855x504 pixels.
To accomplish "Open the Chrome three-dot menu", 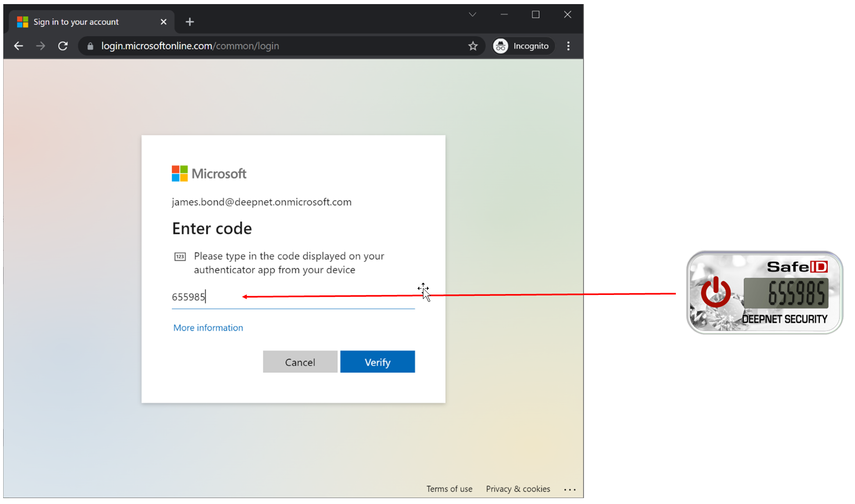I will coord(568,46).
